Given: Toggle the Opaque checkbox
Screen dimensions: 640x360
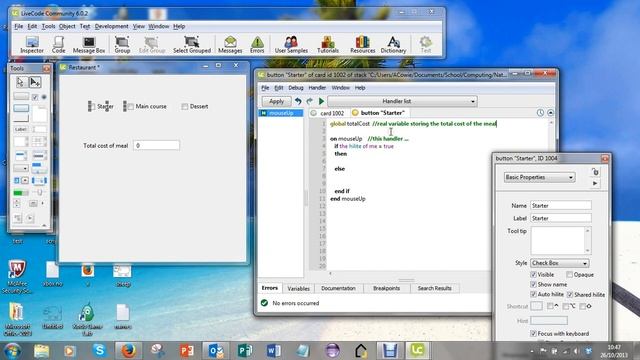Looking at the screenshot, I should (x=569, y=275).
